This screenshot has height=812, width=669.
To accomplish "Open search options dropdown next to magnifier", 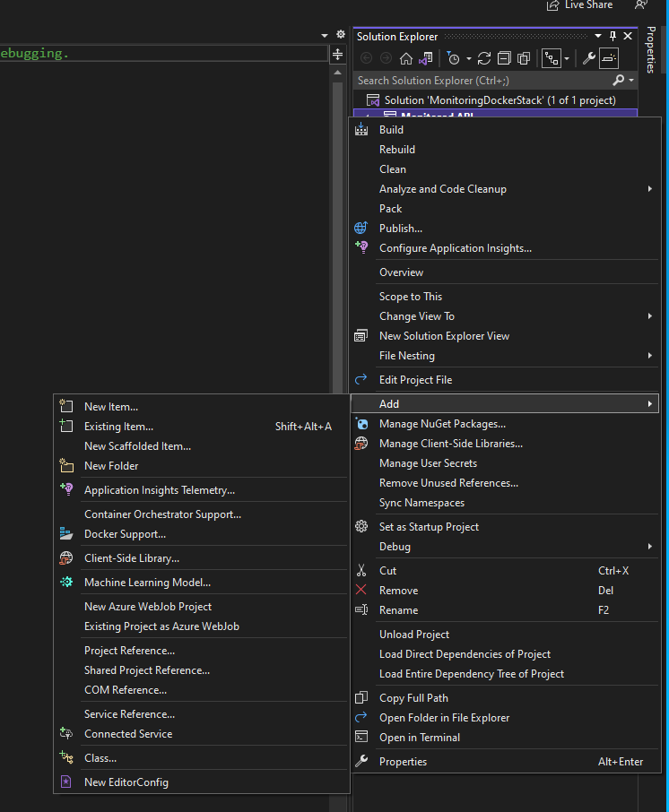I will click(631, 81).
